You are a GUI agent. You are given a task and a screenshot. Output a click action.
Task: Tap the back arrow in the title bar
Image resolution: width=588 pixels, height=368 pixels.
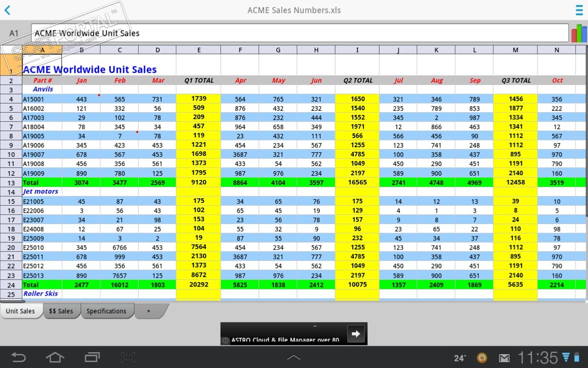[7, 10]
